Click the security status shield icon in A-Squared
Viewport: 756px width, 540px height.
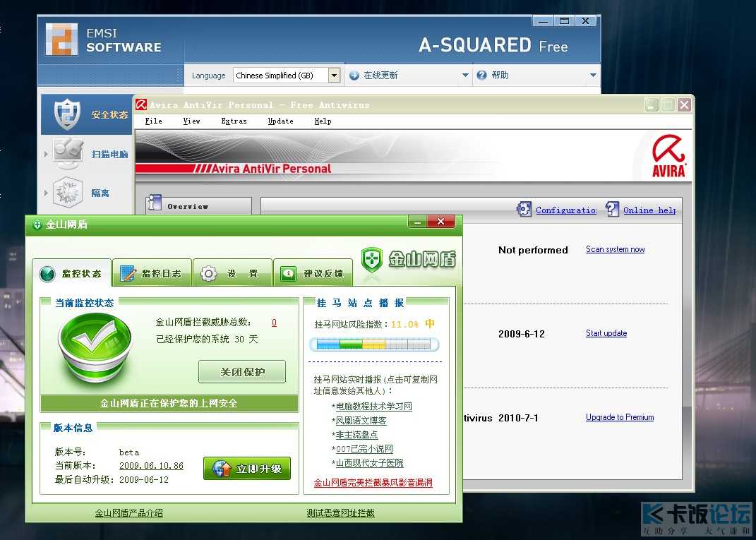pyautogui.click(x=67, y=114)
